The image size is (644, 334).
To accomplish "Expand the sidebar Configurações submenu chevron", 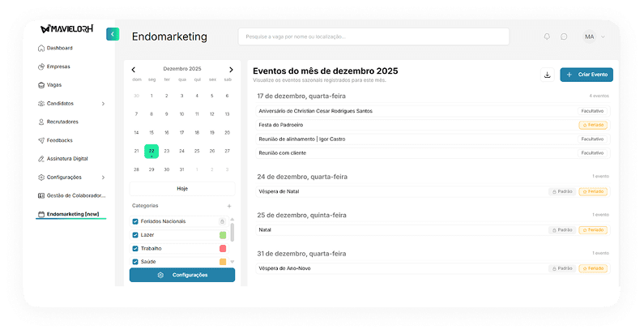I will (103, 178).
